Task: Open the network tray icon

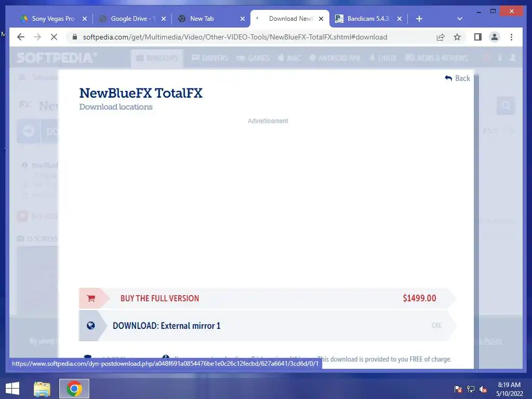Action: 471,389
